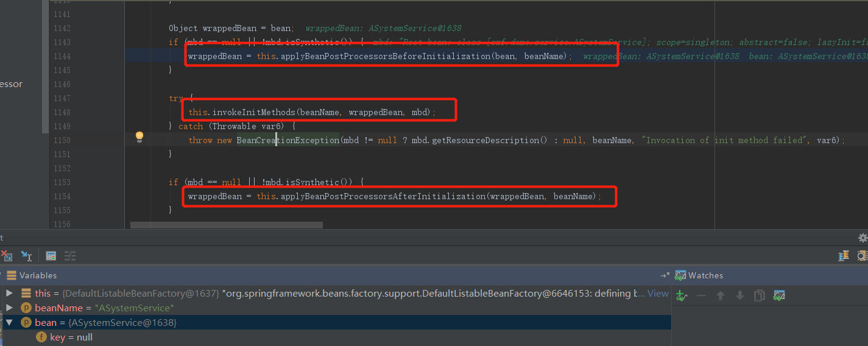Click the left panel vertical scrollbar thumb
The width and height of the screenshot is (868, 346).
pos(45,66)
